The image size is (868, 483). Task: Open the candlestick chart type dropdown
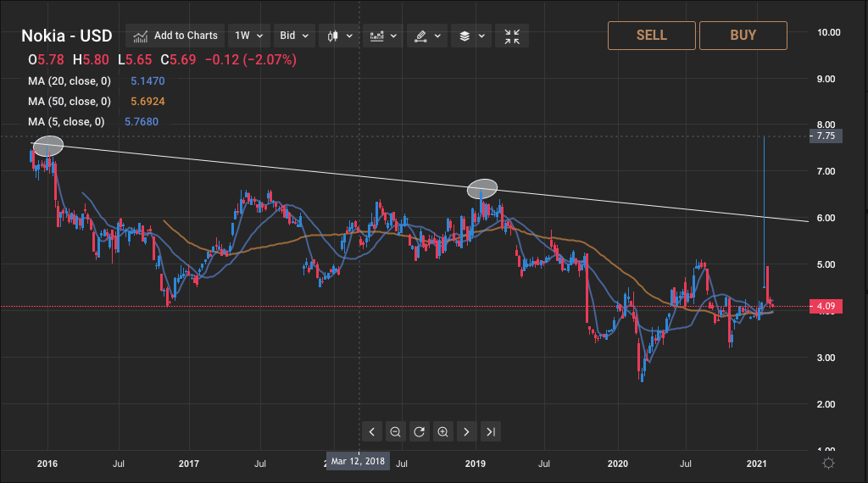click(340, 36)
